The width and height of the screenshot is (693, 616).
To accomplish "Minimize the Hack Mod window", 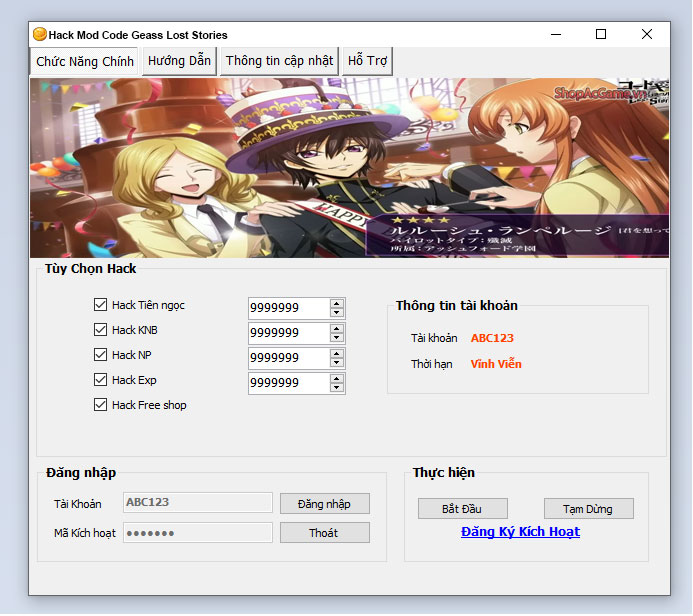I will (x=556, y=34).
